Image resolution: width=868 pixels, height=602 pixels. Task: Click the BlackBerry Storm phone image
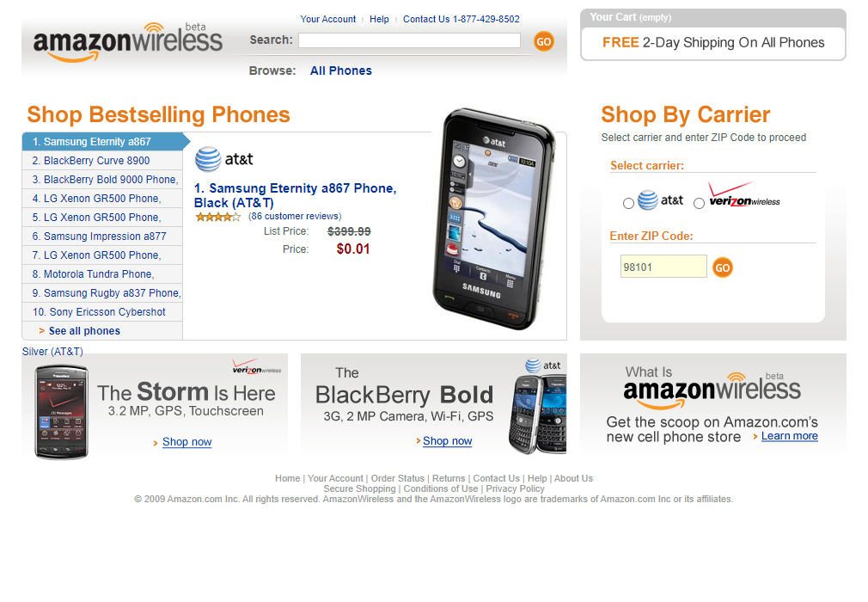[x=61, y=411]
